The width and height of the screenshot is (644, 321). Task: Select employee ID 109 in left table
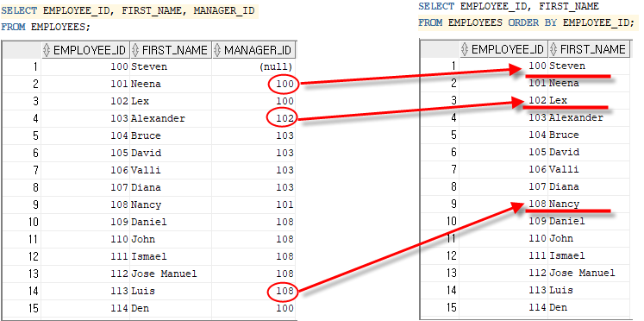tap(120, 223)
